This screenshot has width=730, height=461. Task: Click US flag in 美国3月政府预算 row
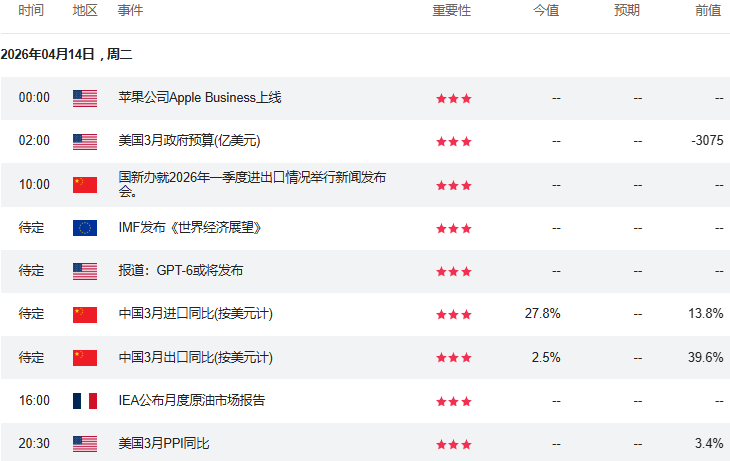[x=85, y=142]
